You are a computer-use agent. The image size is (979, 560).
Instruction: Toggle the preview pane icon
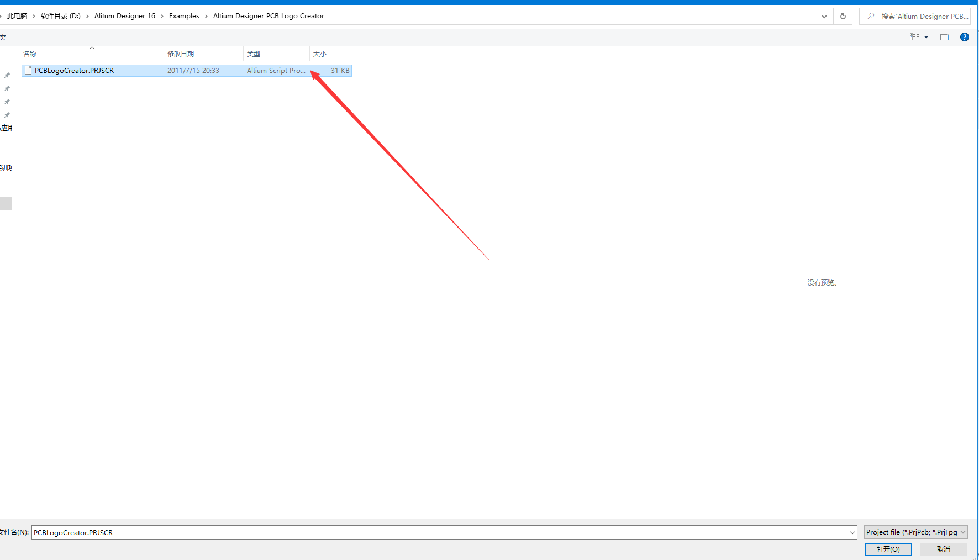944,37
